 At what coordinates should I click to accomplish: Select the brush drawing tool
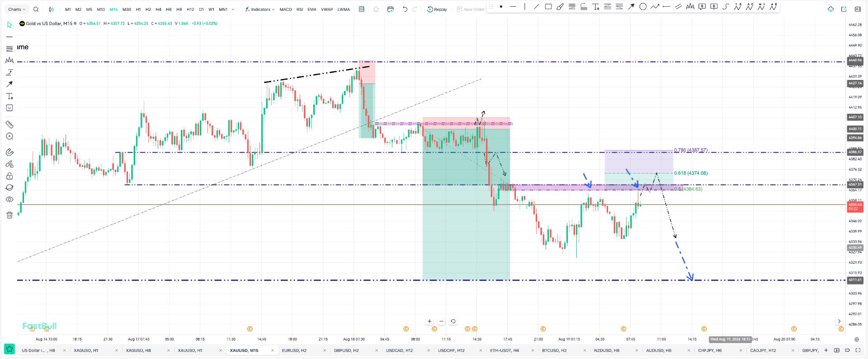560,7
